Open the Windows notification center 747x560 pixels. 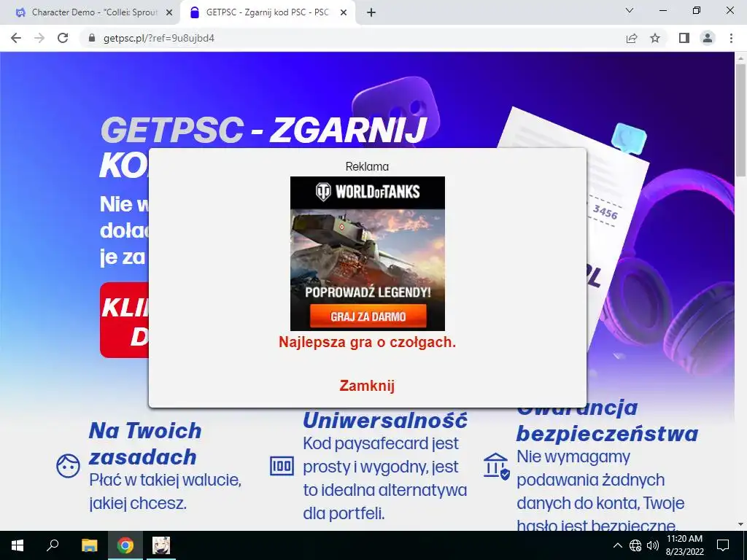(723, 545)
